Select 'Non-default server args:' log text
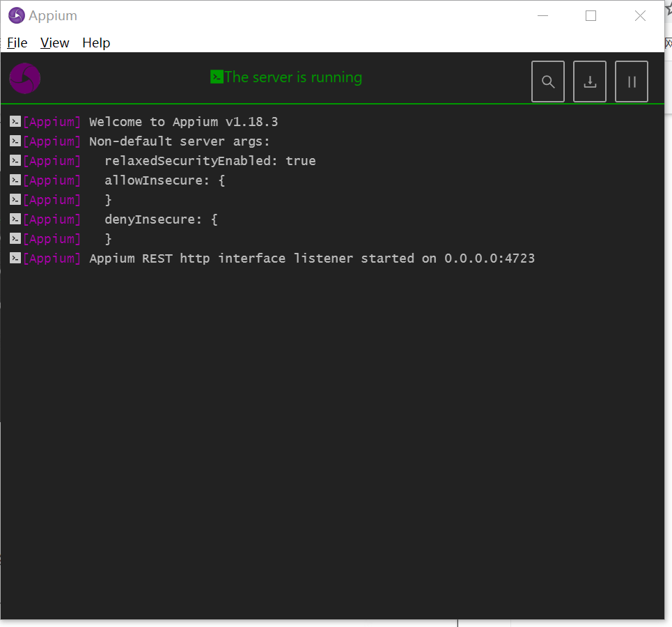 [x=179, y=141]
